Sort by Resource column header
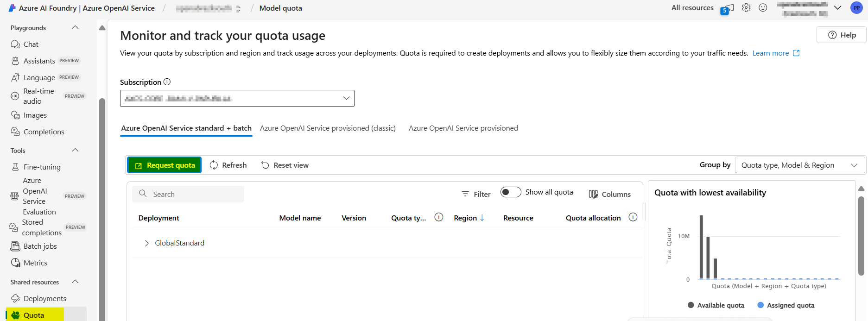Screen dimensions: 868x321 (x=518, y=218)
